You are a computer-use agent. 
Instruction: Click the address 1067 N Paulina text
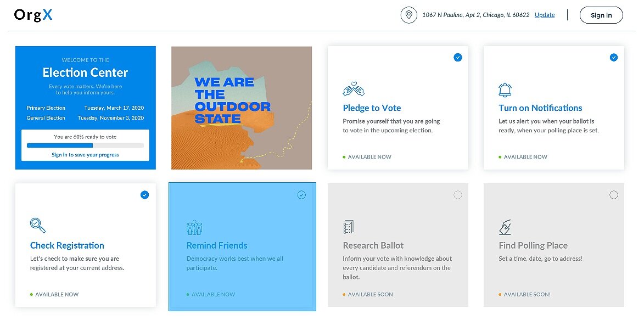pos(476,15)
